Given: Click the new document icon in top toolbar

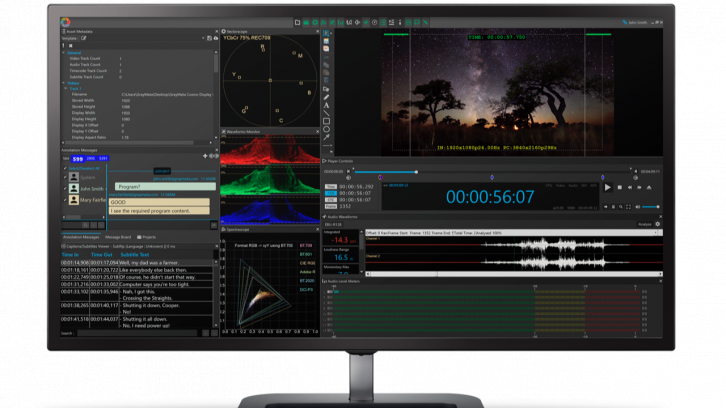Looking at the screenshot, I should click(297, 22).
